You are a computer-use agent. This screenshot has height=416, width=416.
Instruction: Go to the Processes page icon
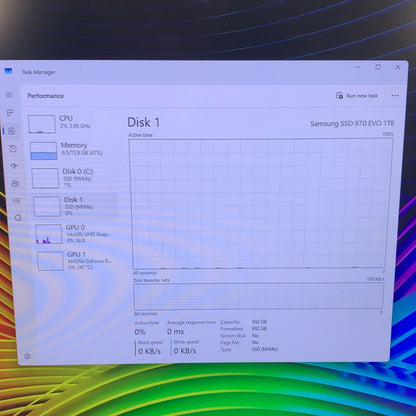(x=10, y=113)
